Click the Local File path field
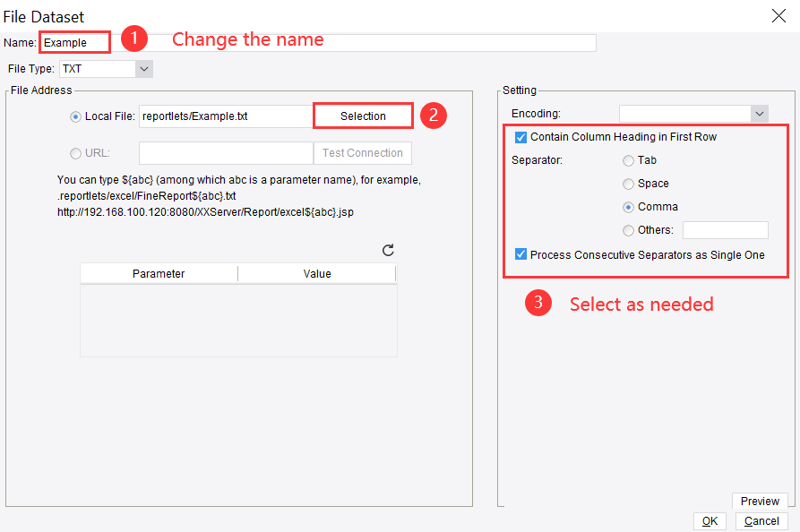The height and width of the screenshot is (532, 800). 225,116
